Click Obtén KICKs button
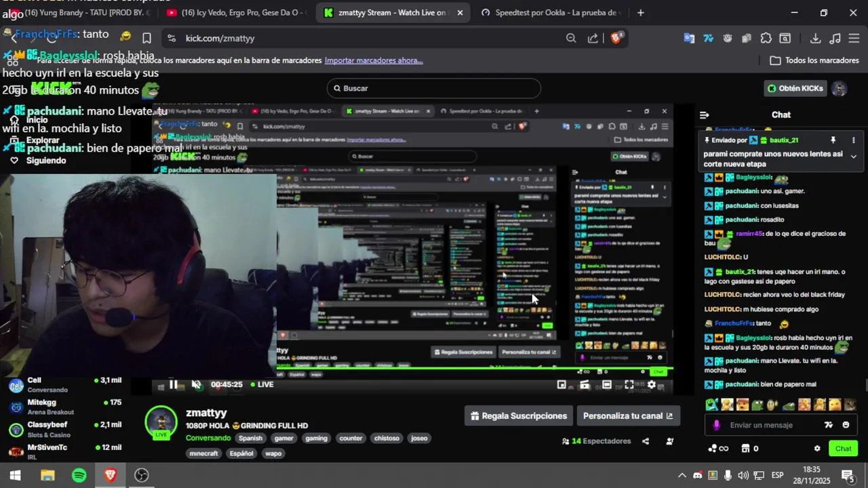The image size is (868, 488). tap(795, 88)
